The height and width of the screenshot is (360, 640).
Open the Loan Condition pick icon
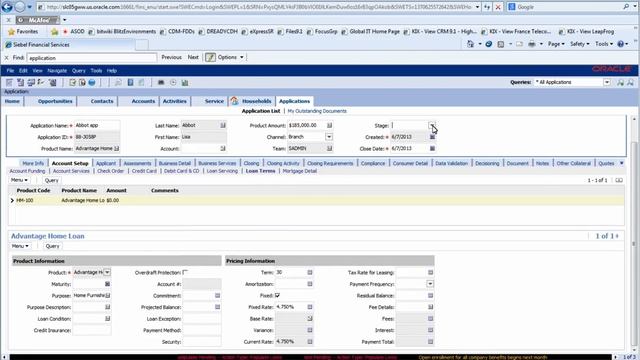point(108,318)
